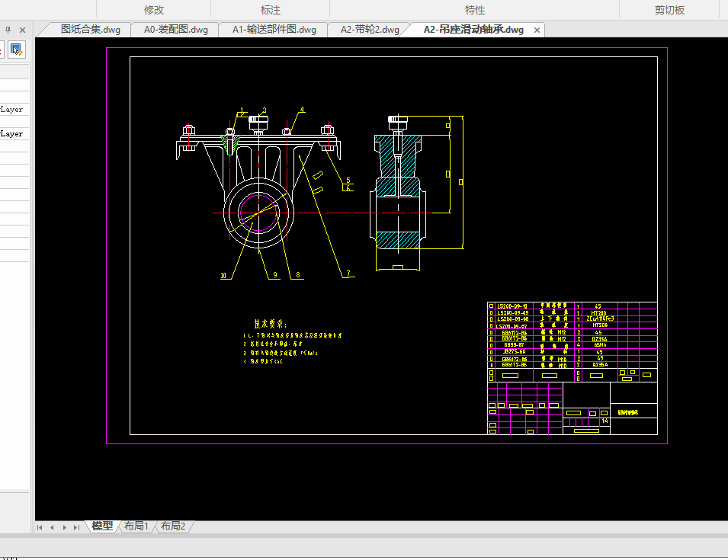Viewport: 728px width, 560px height.
Task: Open the lower ByLayer property dropdown
Action: [x=12, y=134]
